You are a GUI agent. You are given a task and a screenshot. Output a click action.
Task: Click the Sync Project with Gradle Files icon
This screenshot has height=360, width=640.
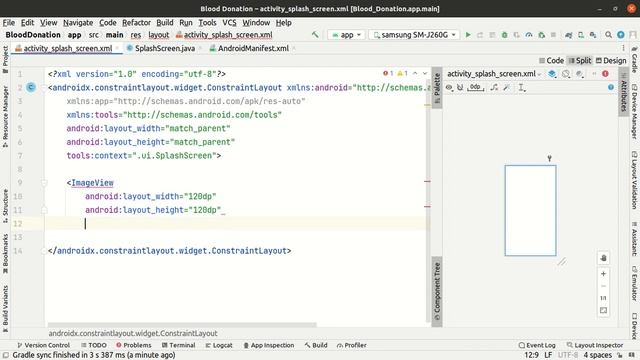click(x=568, y=35)
